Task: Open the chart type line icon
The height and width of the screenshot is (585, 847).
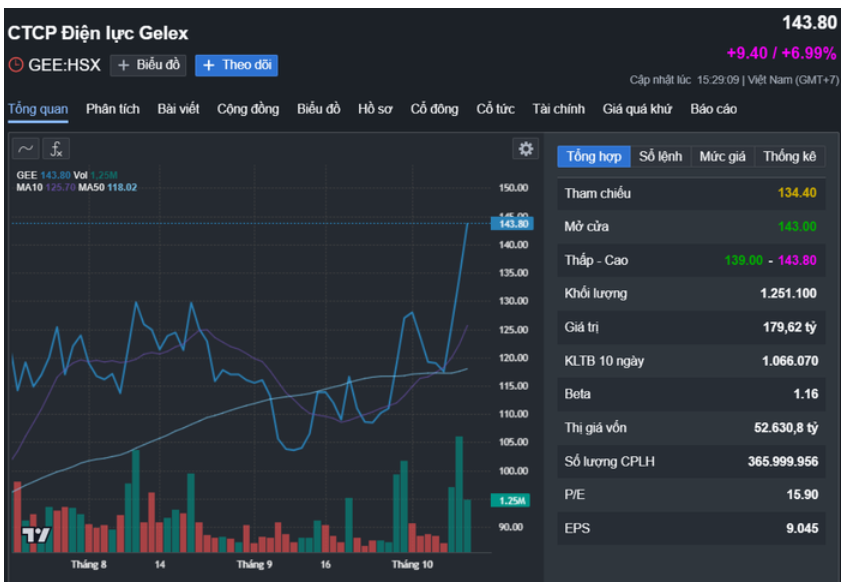Action: click(27, 149)
